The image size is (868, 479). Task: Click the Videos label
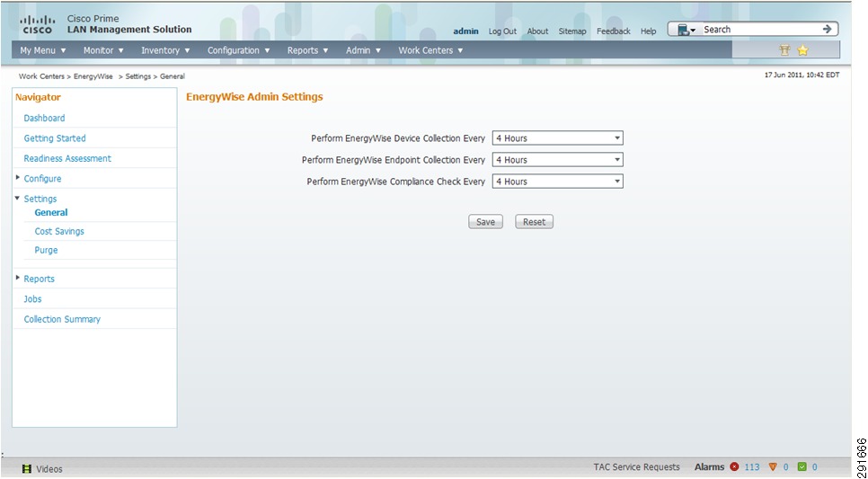49,469
